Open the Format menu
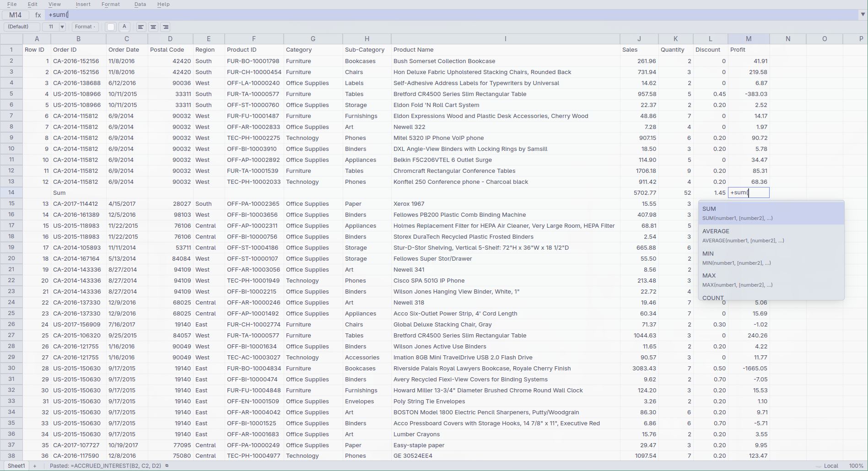The image size is (868, 471). tap(111, 4)
